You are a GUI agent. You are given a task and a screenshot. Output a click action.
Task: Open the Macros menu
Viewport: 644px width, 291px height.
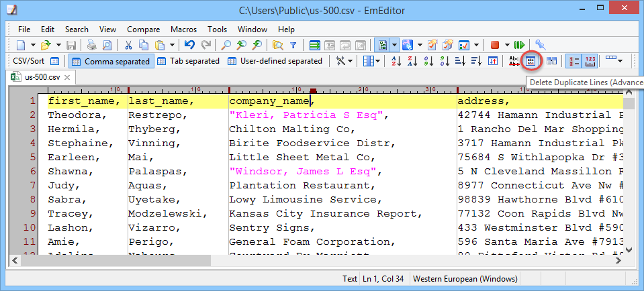(183, 30)
